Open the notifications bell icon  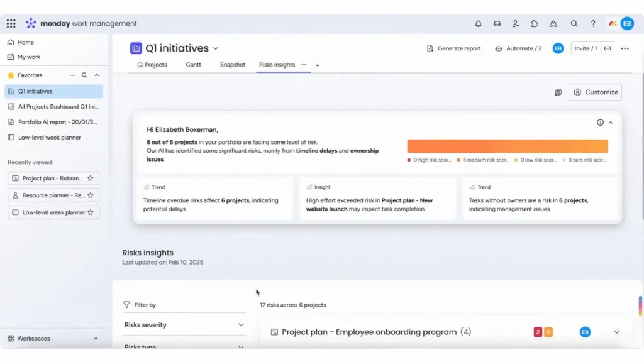pos(478,24)
